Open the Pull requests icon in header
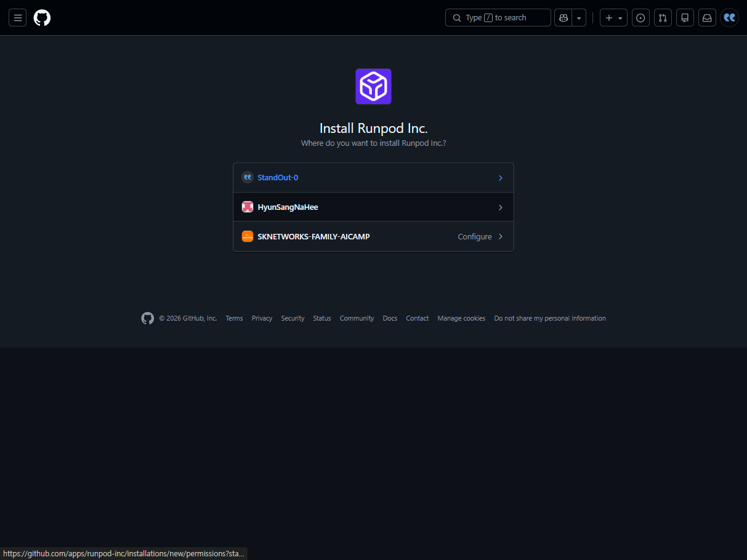 click(663, 18)
